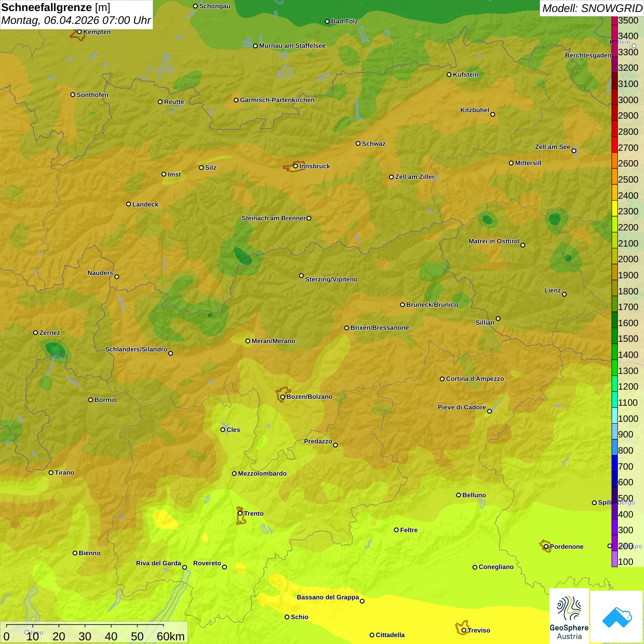Image resolution: width=644 pixels, height=644 pixels.
Task: Click the Conegliano town label
Action: point(496,567)
